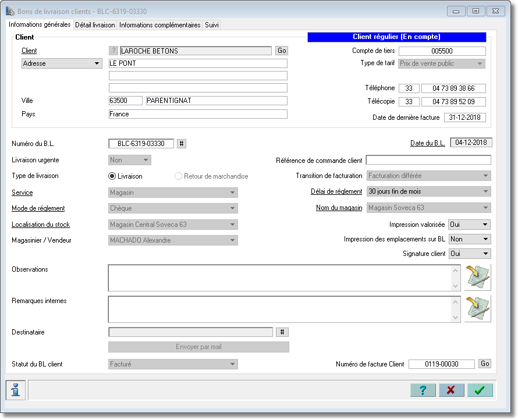
Task: Click Observations scrollbar down arrow
Action: pyautogui.click(x=455, y=286)
